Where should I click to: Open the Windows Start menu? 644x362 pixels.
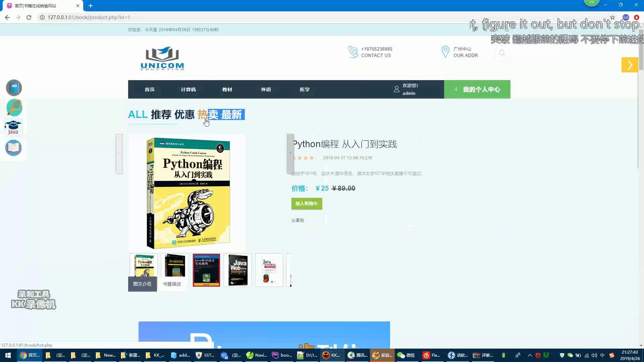coord(8,355)
